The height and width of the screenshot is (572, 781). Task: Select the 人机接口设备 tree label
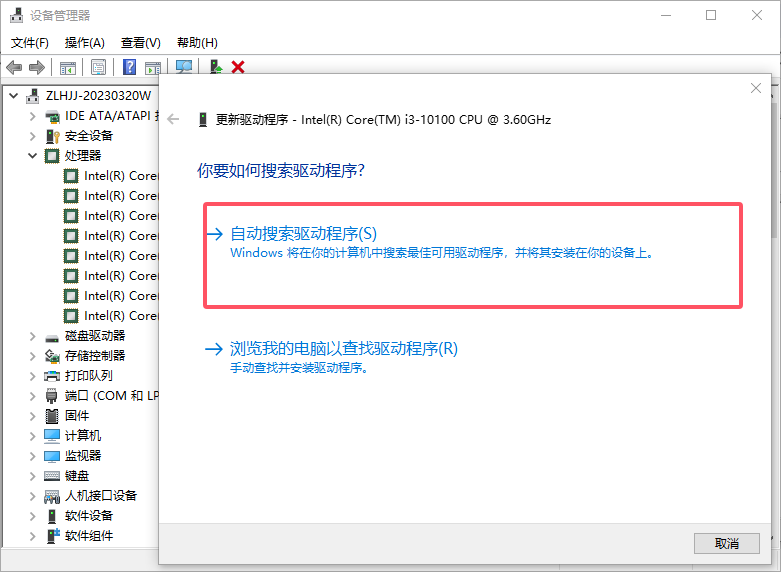101,496
